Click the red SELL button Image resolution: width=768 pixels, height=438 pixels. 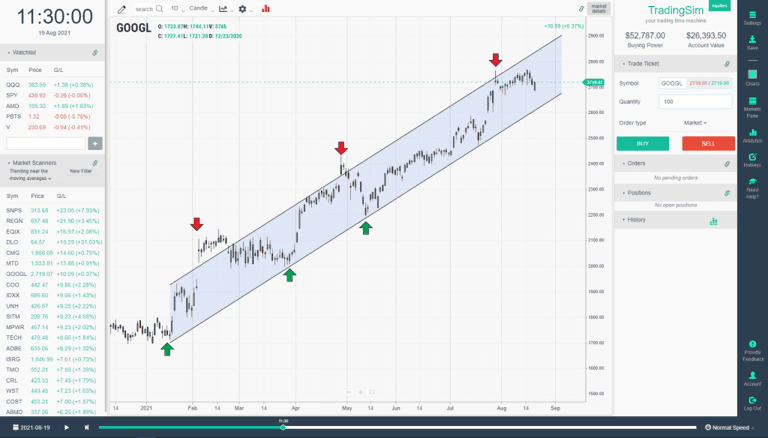click(x=708, y=143)
